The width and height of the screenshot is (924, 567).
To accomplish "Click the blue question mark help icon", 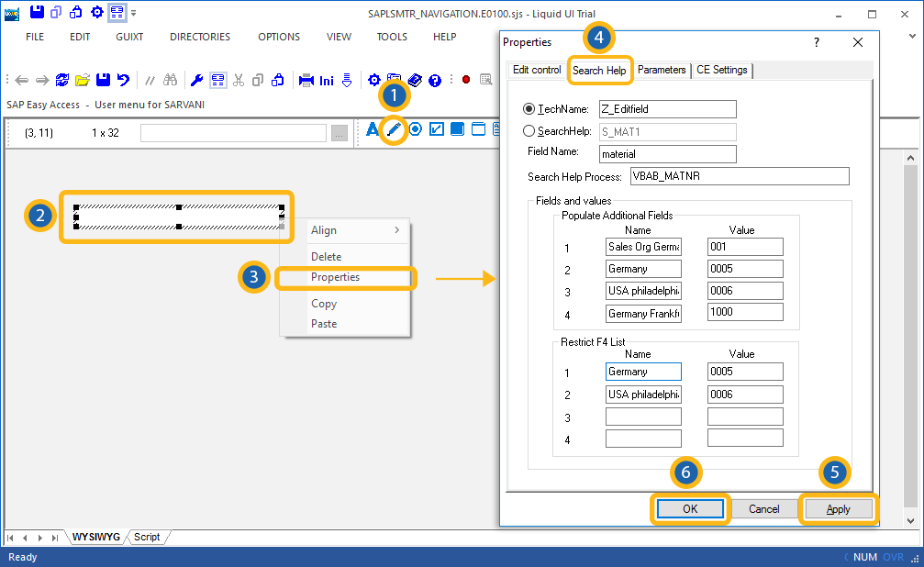I will click(x=435, y=80).
